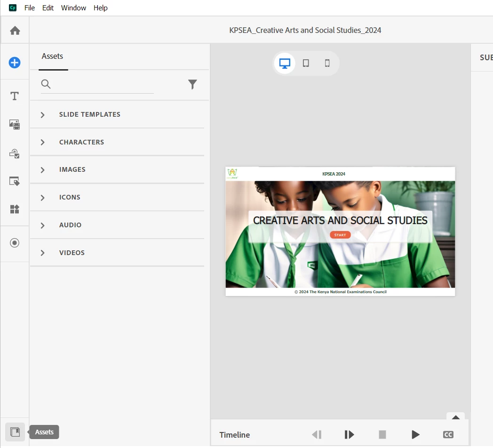Image resolution: width=493 pixels, height=448 pixels.
Task: Toggle the Assets panel icon at bottom left
Action: click(15, 432)
